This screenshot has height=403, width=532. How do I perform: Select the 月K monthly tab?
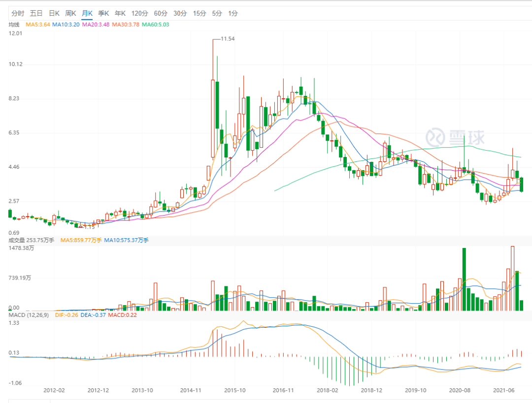pos(87,14)
